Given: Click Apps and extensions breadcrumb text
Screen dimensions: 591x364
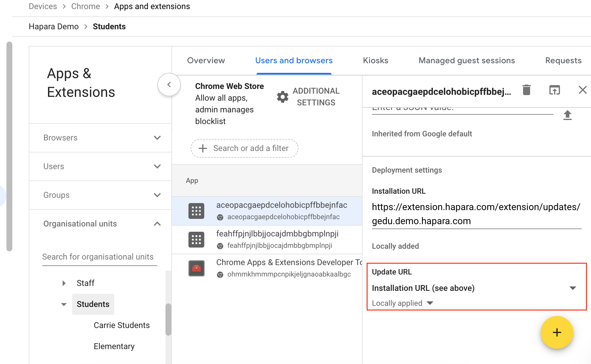Looking at the screenshot, I should [x=152, y=6].
